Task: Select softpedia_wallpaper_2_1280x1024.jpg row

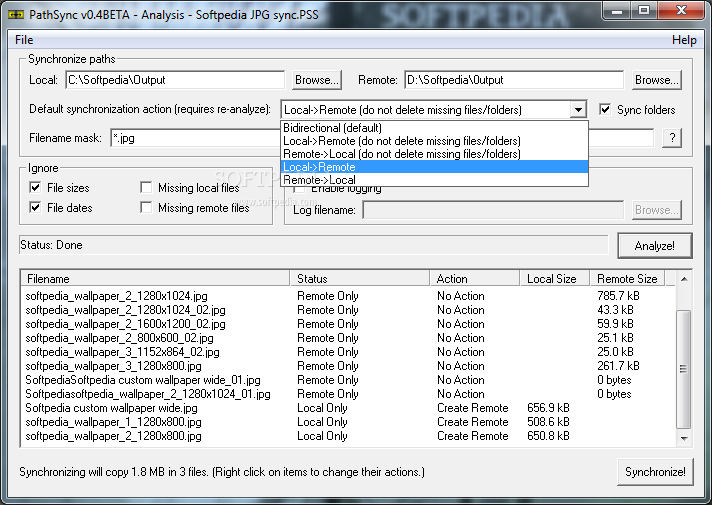Action: pyautogui.click(x=348, y=296)
